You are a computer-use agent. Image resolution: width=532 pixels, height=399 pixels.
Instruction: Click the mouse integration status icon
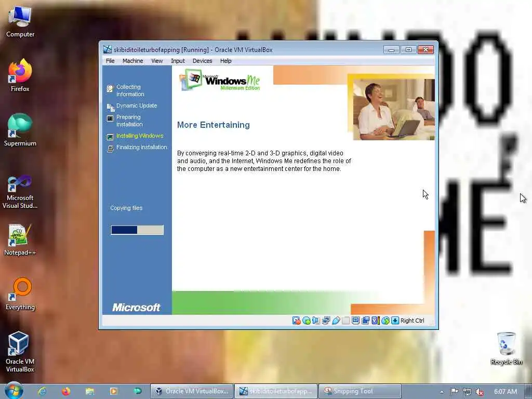[x=385, y=321]
